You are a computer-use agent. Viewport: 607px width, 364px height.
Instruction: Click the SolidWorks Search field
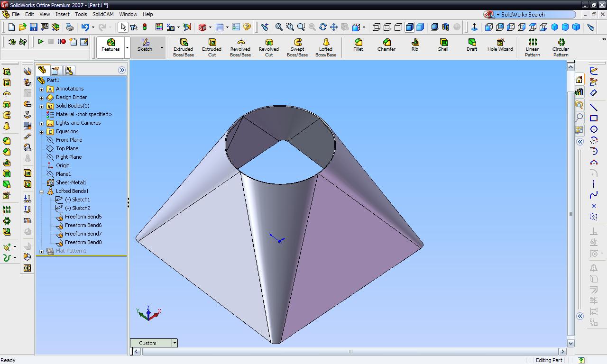click(x=536, y=15)
